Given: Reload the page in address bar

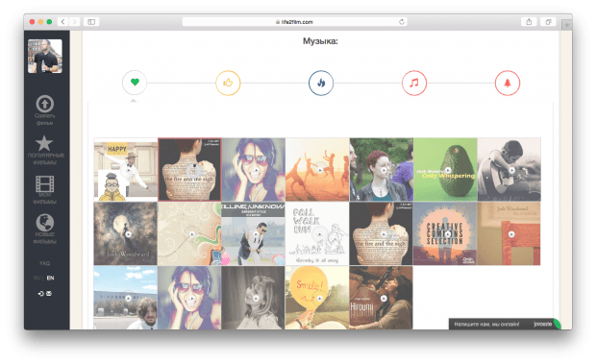Looking at the screenshot, I should pos(402,22).
